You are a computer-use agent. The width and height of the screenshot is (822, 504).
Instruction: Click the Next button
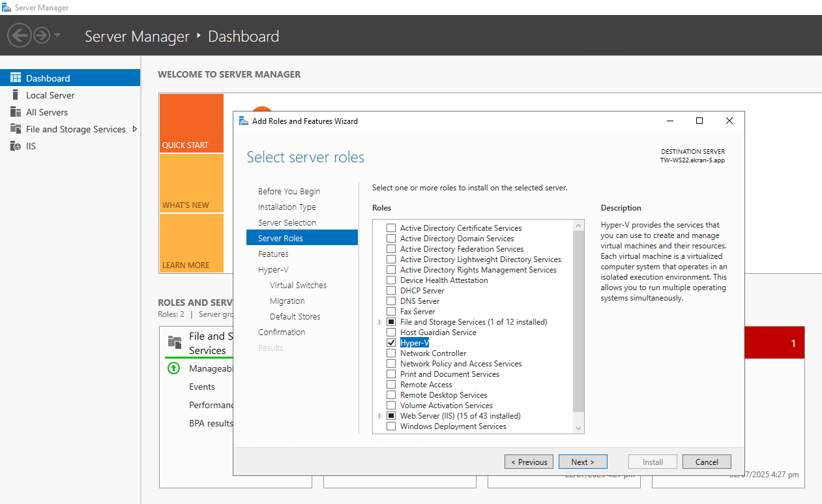(583, 462)
